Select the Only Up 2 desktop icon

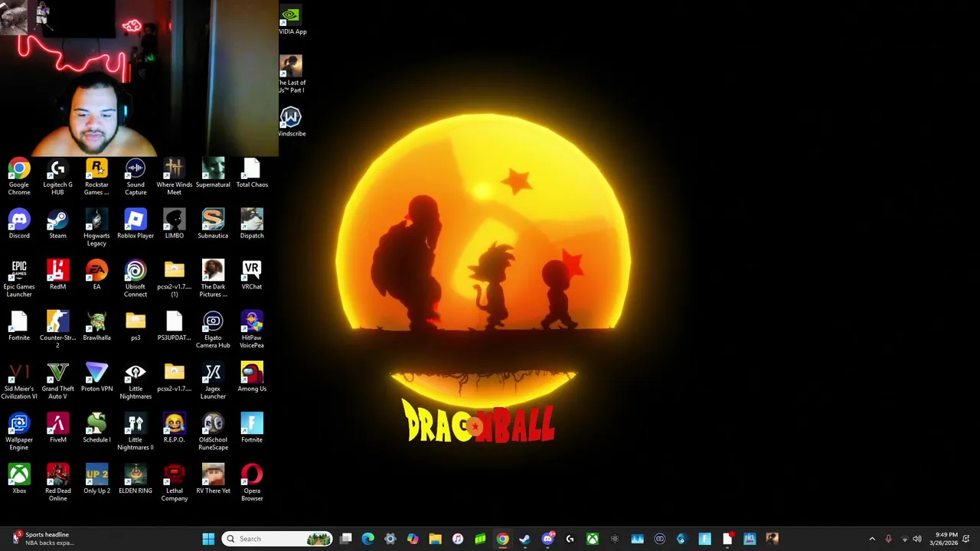(x=96, y=479)
